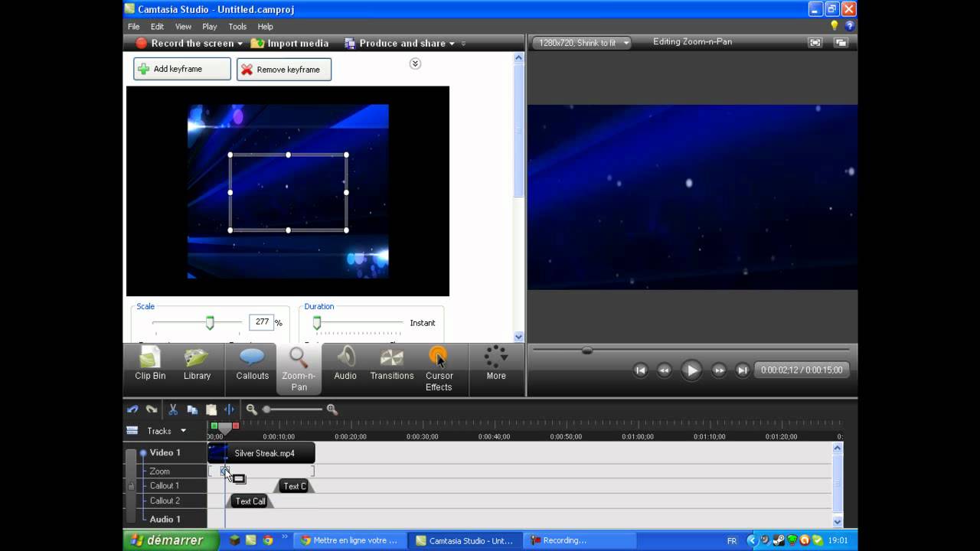Click the detach preview window icon
980x551 pixels.
click(x=841, y=43)
